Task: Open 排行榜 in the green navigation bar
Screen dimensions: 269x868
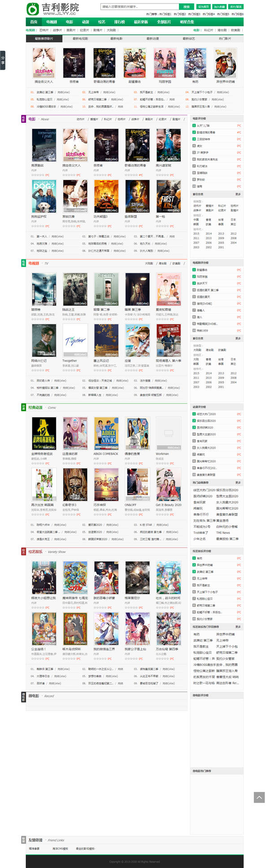Action: [120, 22]
